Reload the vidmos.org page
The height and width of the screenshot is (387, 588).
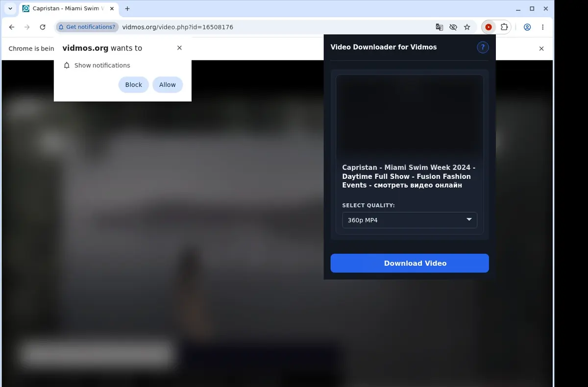43,27
